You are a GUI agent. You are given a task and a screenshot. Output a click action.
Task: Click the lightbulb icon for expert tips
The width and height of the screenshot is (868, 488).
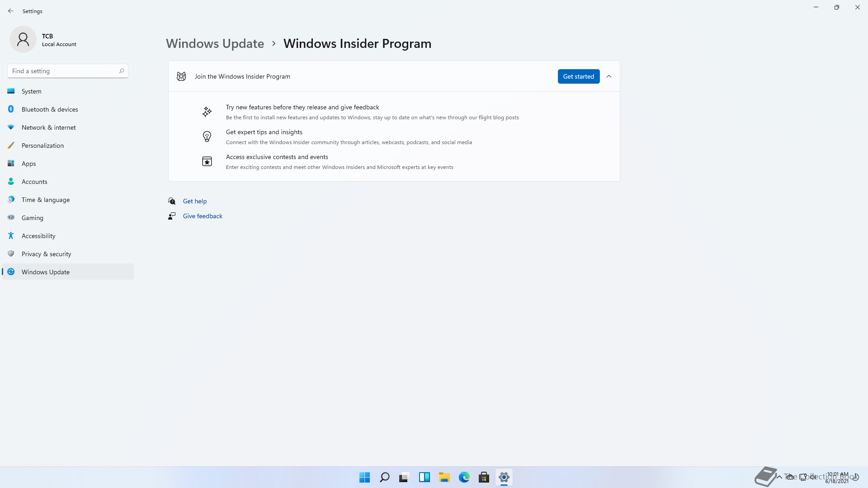tap(207, 136)
